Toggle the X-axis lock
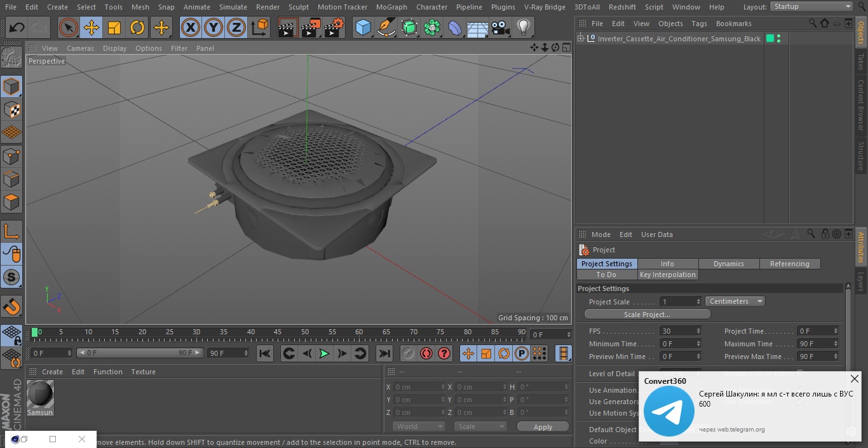Viewport: 868px width, 448px height. 191,28
